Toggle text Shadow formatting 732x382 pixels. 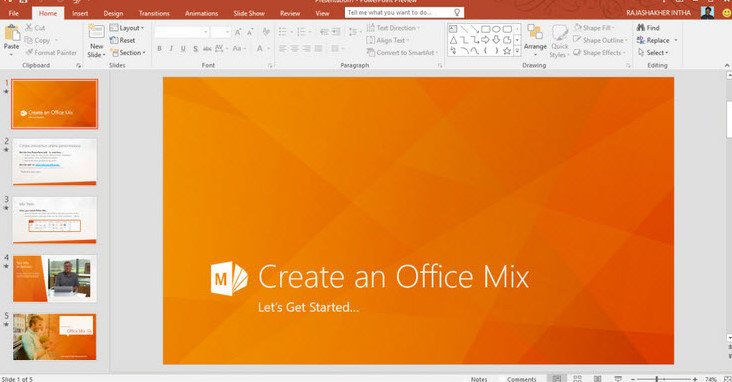195,49
